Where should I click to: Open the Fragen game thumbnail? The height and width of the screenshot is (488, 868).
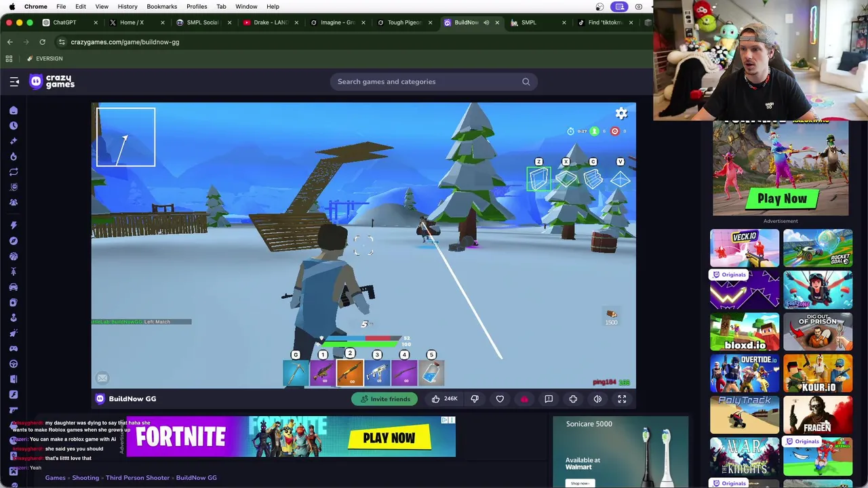coord(818,415)
